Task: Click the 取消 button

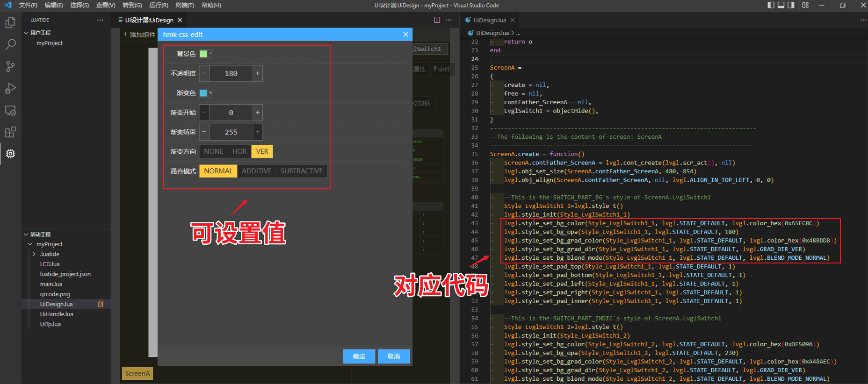Action: 394,356
